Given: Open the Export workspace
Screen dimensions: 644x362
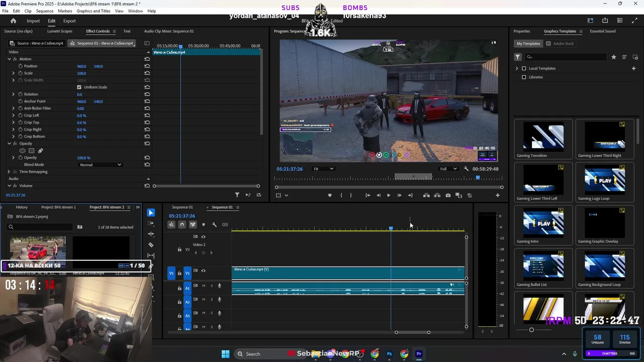Looking at the screenshot, I should point(69,21).
